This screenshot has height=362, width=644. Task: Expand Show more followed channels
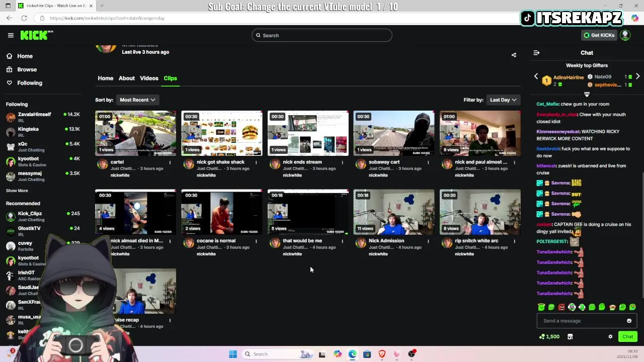tap(17, 191)
